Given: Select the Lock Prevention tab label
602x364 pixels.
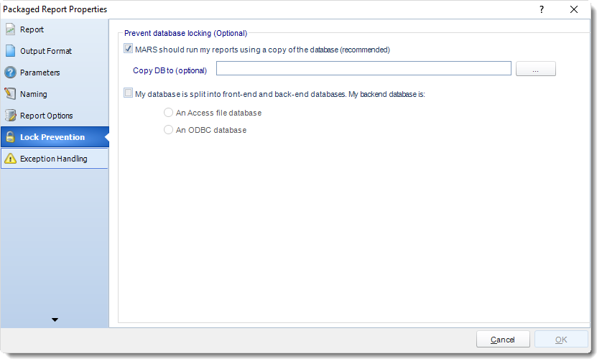Looking at the screenshot, I should (52, 137).
